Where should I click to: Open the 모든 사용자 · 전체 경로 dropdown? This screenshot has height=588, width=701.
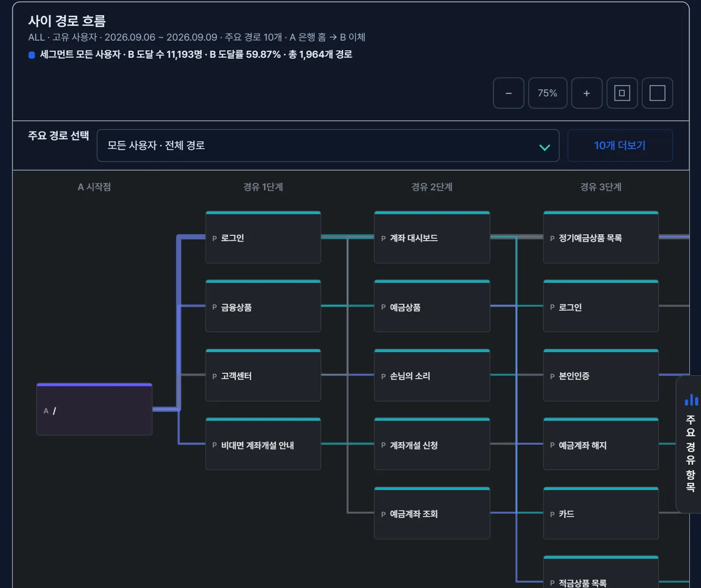(x=328, y=145)
